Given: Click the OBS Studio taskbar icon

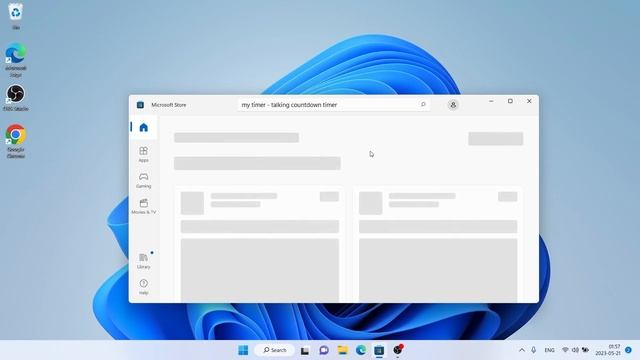Looking at the screenshot, I should click(398, 350).
